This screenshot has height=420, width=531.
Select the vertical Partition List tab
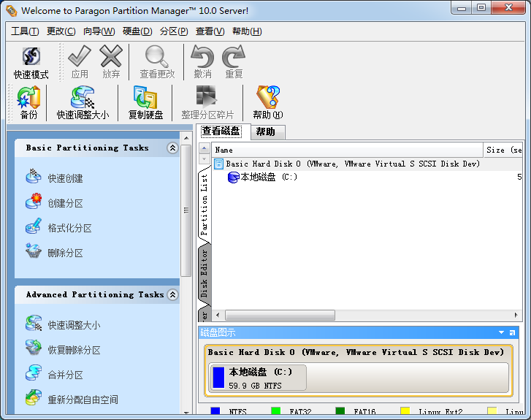(x=205, y=205)
